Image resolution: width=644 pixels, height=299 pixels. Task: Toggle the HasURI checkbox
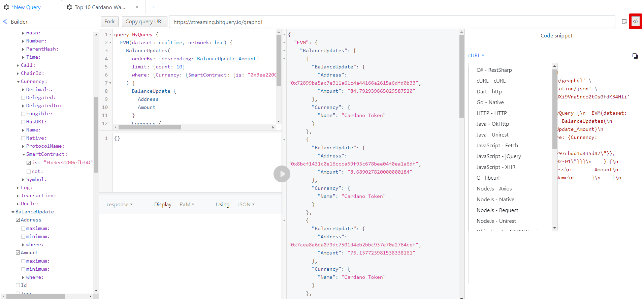tap(23, 122)
